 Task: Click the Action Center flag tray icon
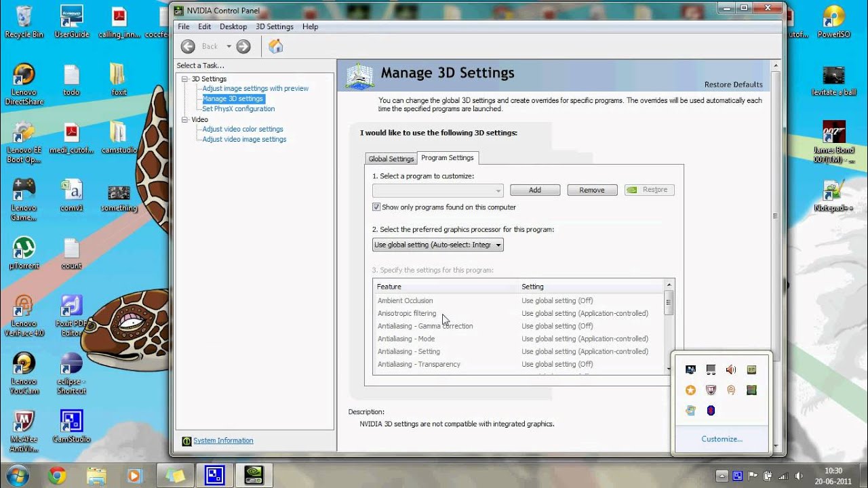coord(752,476)
